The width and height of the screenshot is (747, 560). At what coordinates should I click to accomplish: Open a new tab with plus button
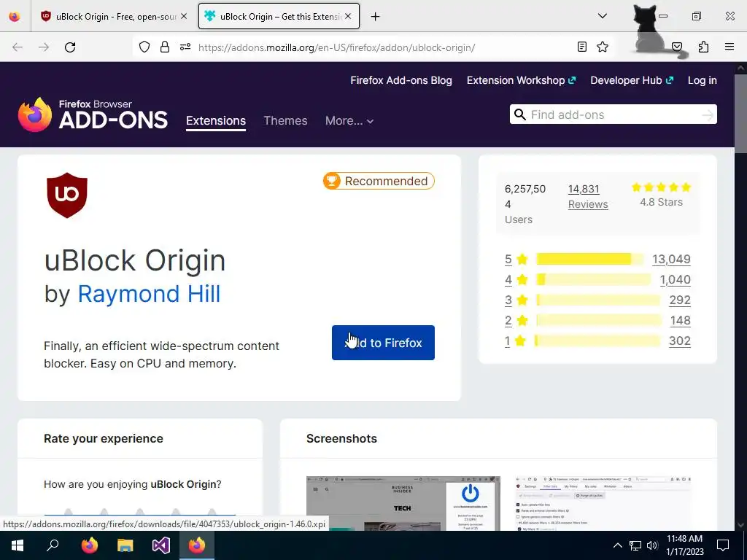tap(376, 17)
